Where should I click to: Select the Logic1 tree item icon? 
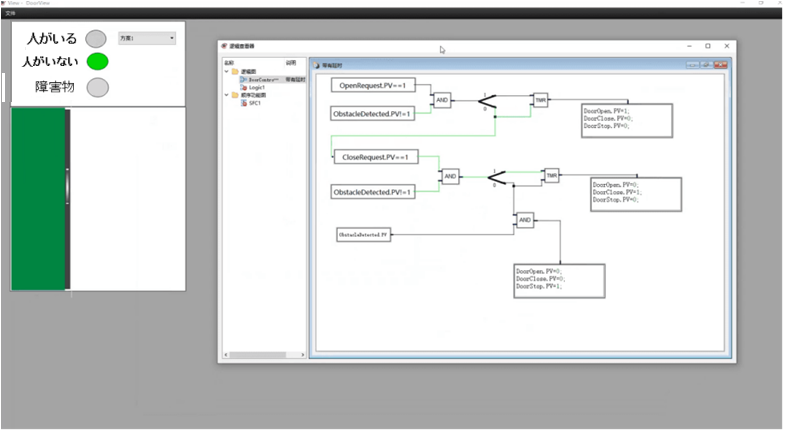[242, 87]
